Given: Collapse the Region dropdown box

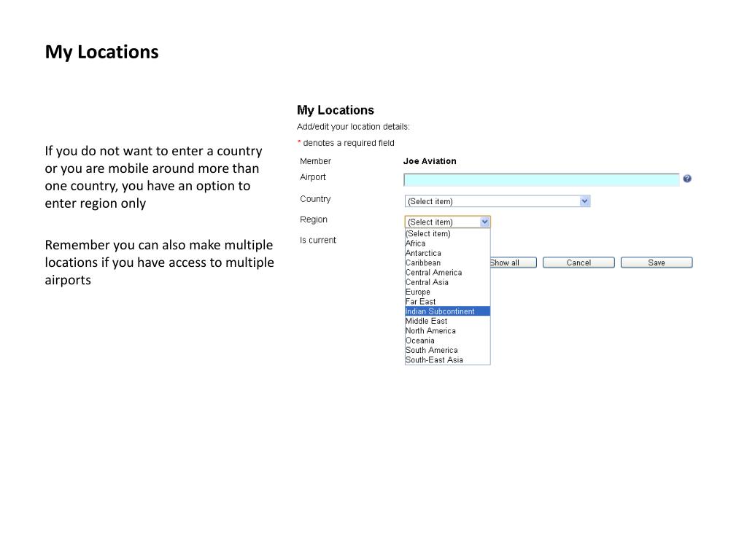Looking at the screenshot, I should [x=447, y=222].
